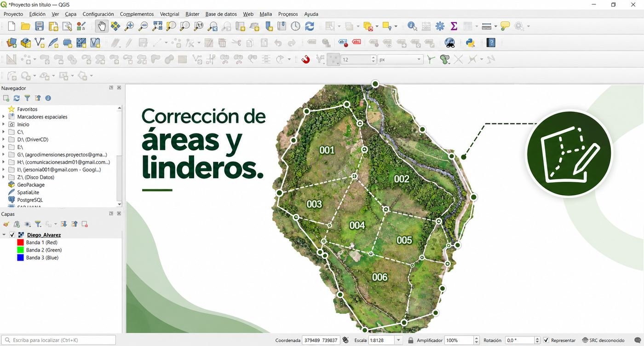
Task: Open the help book icon with question mark
Action: click(491, 43)
